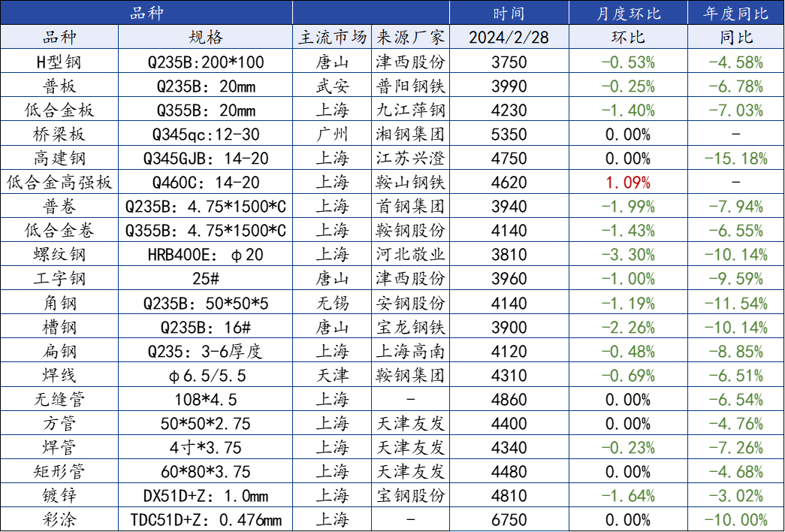Click the 湘钢集团 source cell

[410, 134]
